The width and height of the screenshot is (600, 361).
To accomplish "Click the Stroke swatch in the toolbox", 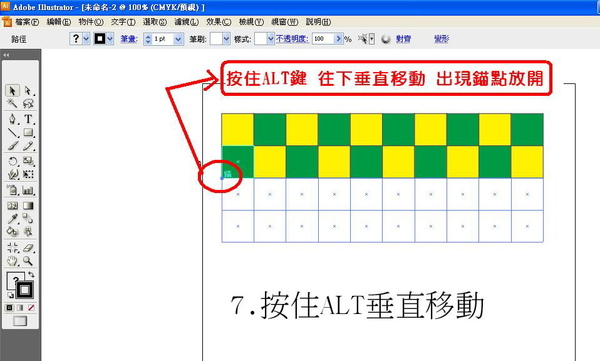I will (x=25, y=290).
